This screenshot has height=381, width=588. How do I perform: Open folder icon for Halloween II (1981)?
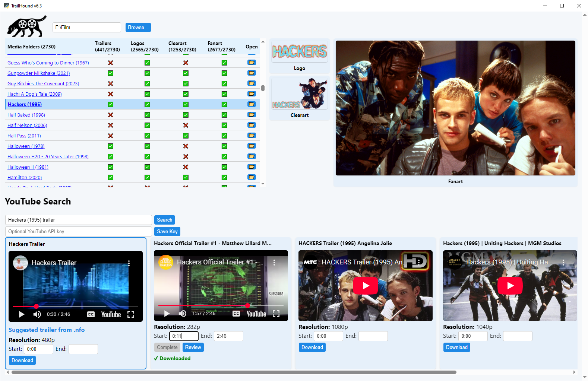click(x=252, y=167)
